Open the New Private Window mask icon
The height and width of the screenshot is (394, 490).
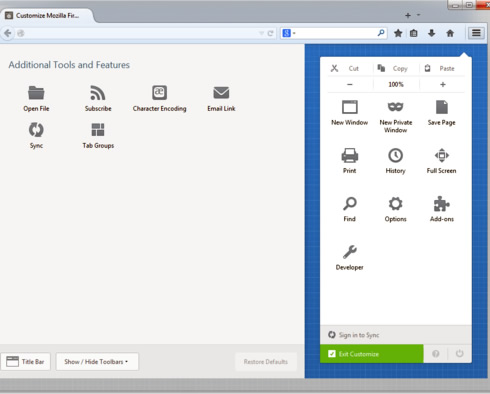pos(396,107)
